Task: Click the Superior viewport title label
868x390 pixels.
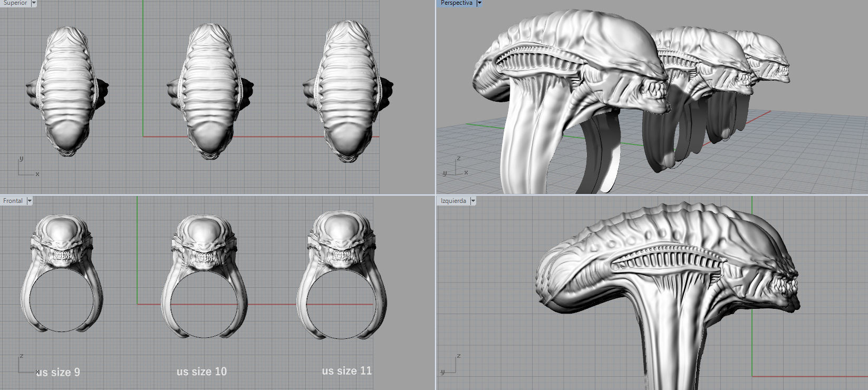Action: coord(15,3)
